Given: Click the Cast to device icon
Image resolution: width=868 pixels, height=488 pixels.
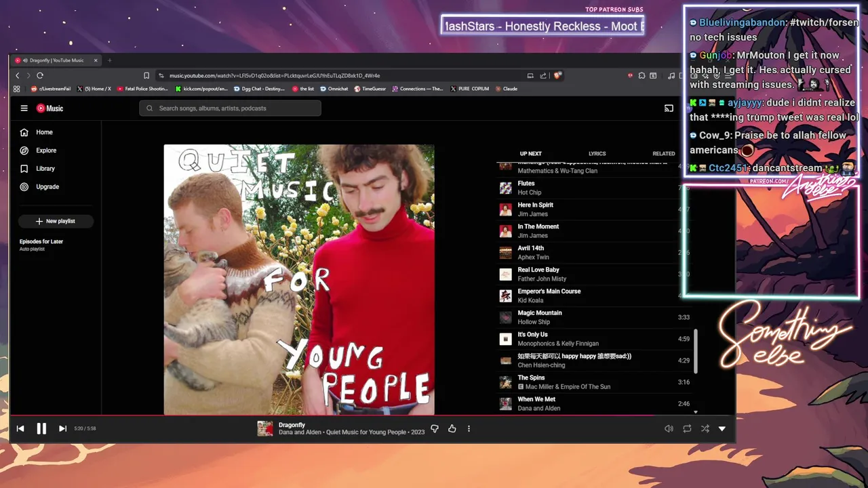Looking at the screenshot, I should [669, 108].
